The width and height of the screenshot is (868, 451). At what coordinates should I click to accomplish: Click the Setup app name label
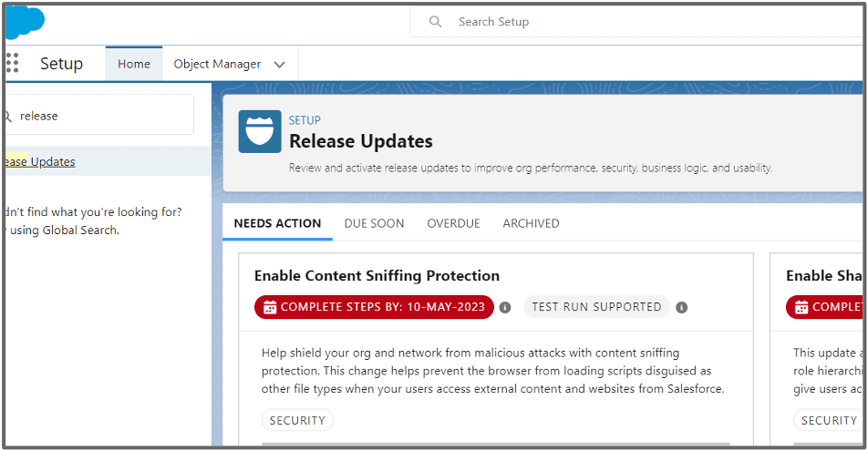coord(61,64)
